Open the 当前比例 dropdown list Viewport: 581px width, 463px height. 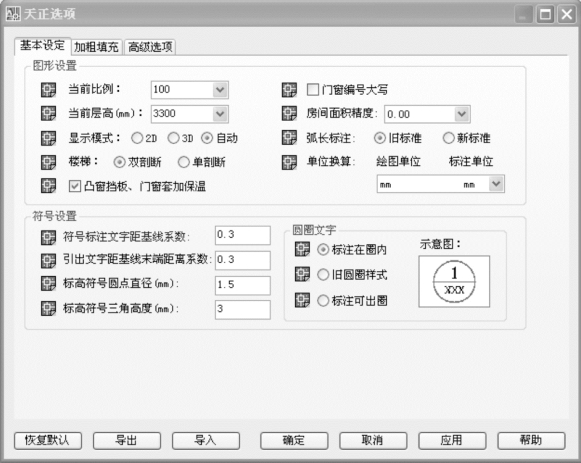point(220,90)
